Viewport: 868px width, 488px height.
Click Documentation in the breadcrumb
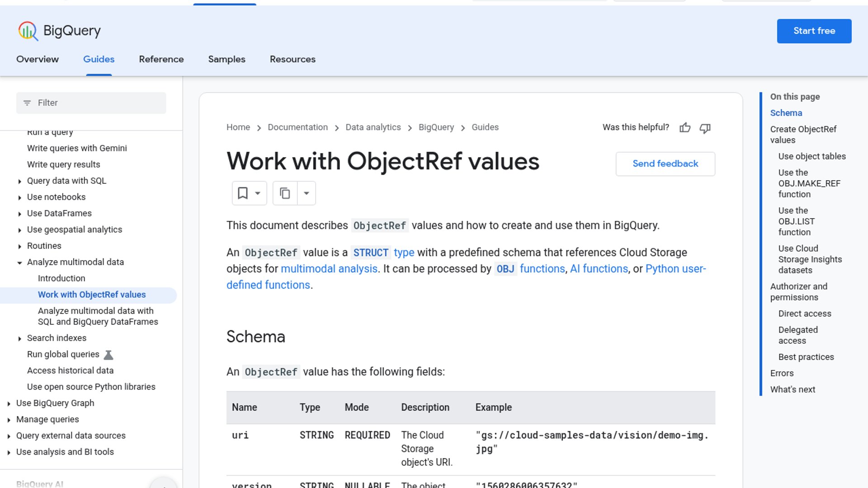pos(297,127)
